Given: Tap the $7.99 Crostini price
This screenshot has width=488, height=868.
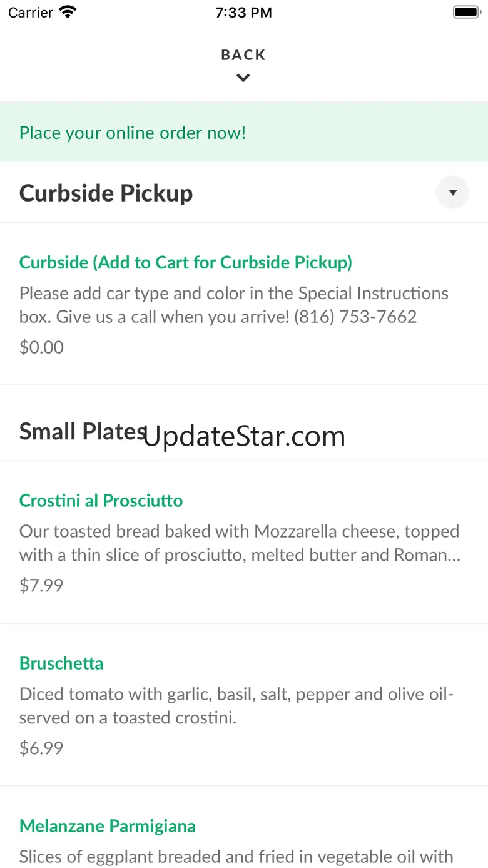Looking at the screenshot, I should pyautogui.click(x=41, y=585).
